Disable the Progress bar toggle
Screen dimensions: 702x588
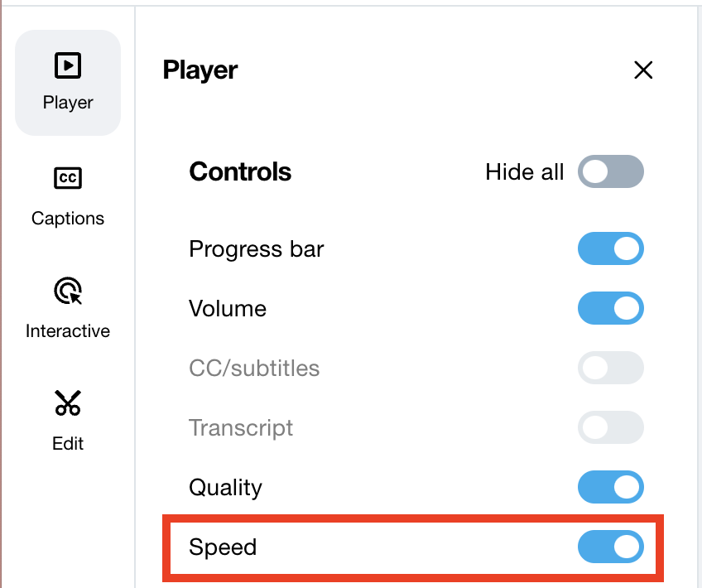coord(610,248)
